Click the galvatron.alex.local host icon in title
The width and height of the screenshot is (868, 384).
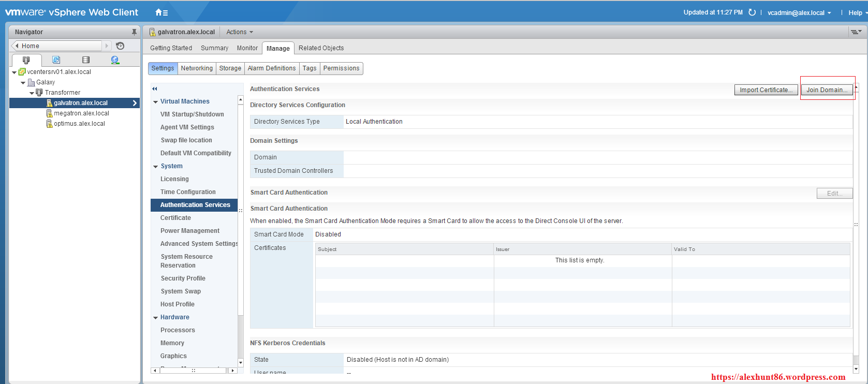[152, 32]
